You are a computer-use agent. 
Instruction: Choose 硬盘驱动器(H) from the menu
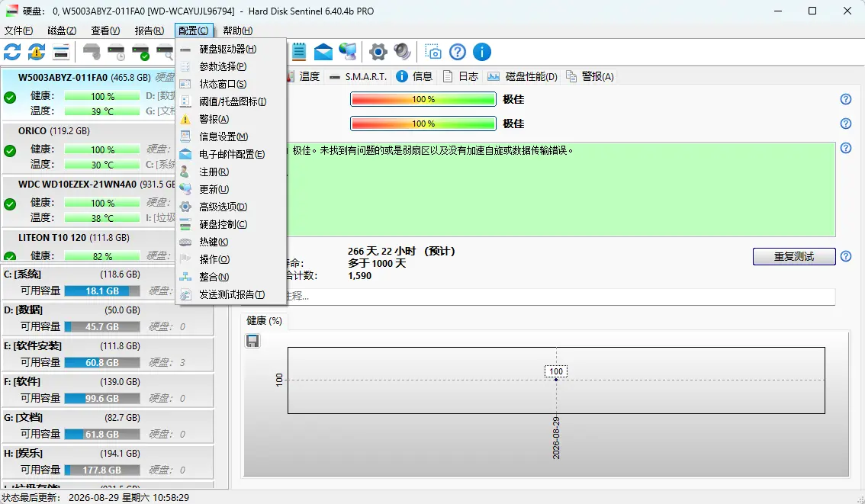231,49
